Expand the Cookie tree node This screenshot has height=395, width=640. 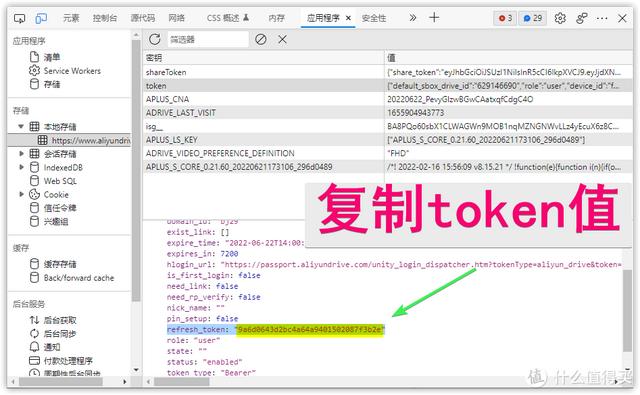(x=21, y=194)
